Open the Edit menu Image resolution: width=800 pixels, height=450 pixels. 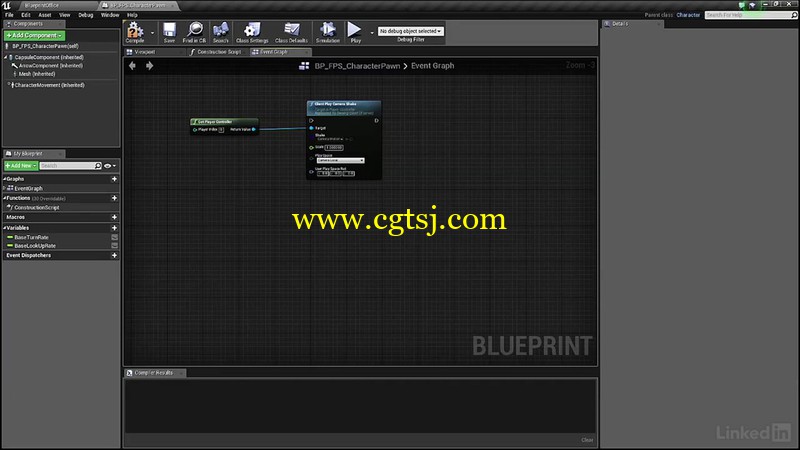tap(26, 15)
